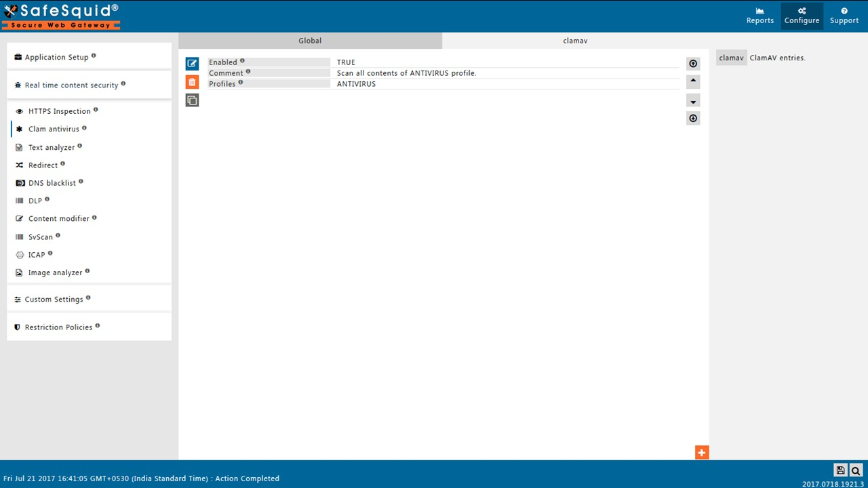Click info icon beside Application Setup

(x=94, y=56)
